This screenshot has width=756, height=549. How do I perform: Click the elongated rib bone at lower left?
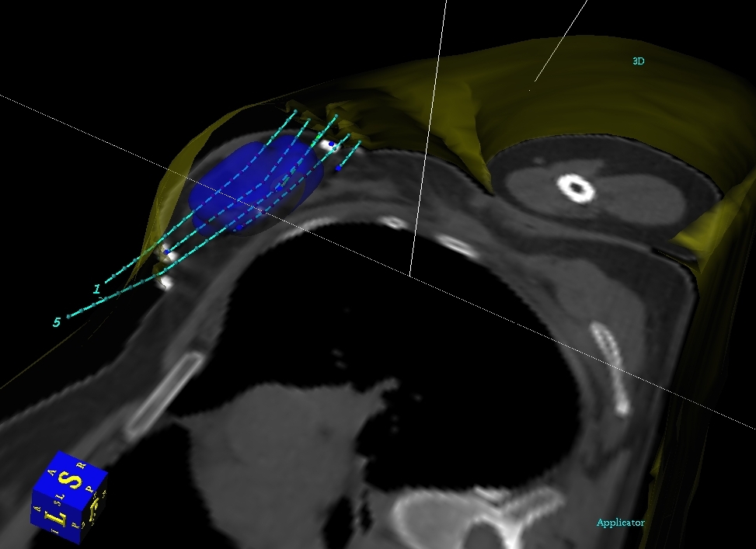point(165,394)
